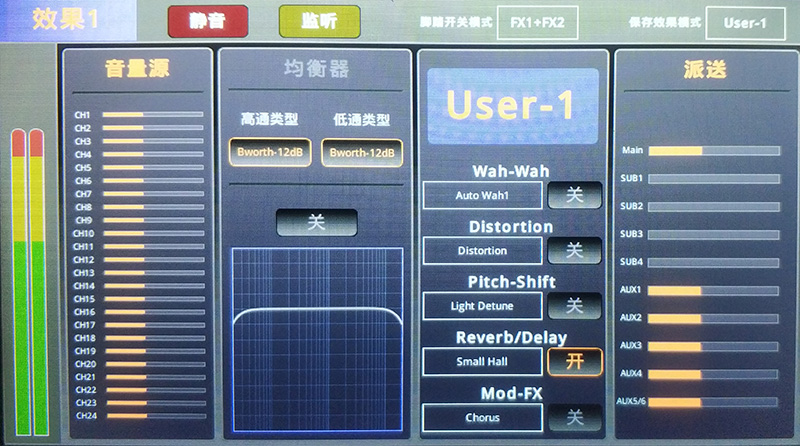Enable monitoring with the 监听 button
This screenshot has height=446, width=800.
tap(319, 21)
